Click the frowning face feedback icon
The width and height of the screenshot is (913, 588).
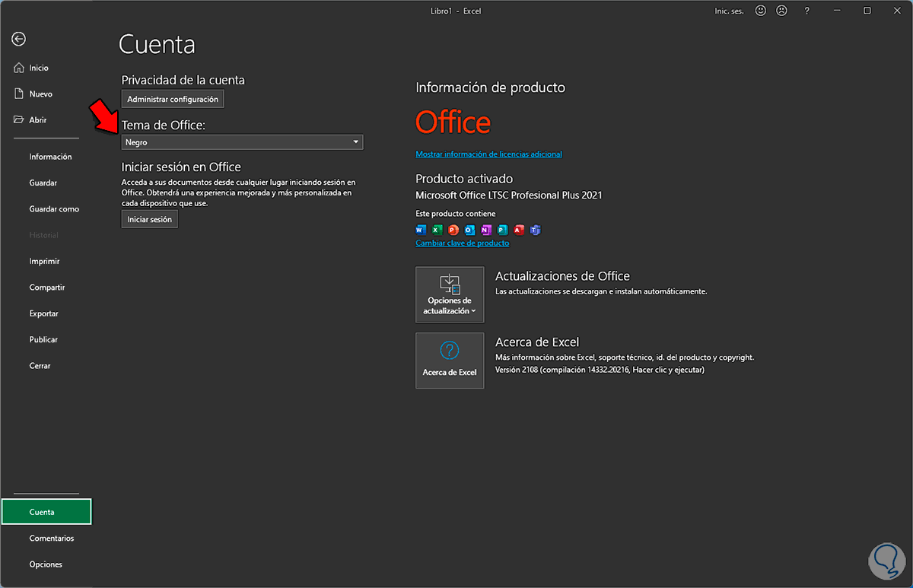click(x=781, y=11)
